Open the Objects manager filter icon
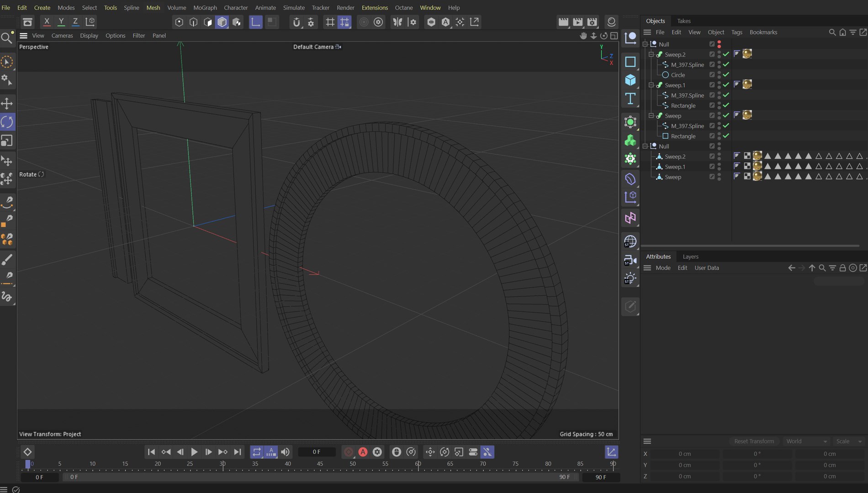Viewport: 868px width, 493px height. [852, 32]
